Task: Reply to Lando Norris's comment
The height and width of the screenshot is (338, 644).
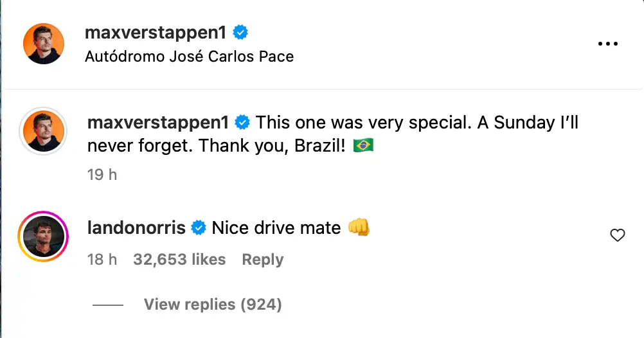Action: pos(262,260)
